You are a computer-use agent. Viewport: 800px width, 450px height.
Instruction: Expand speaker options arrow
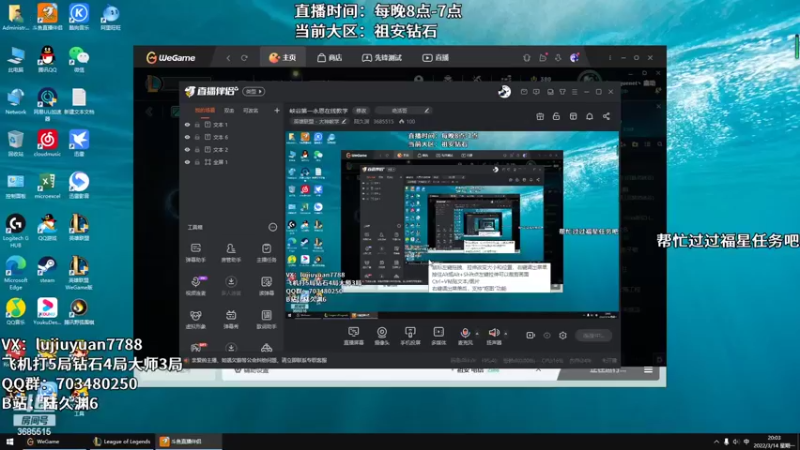[506, 334]
